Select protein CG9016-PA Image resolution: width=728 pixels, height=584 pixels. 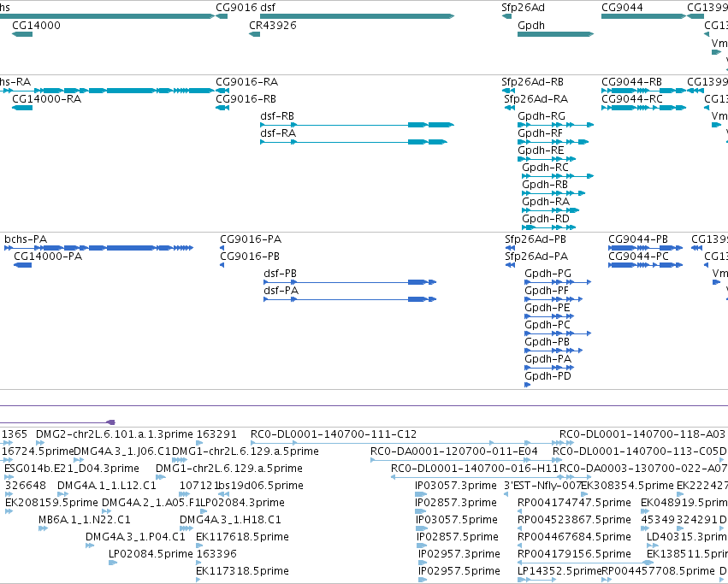[251, 239]
